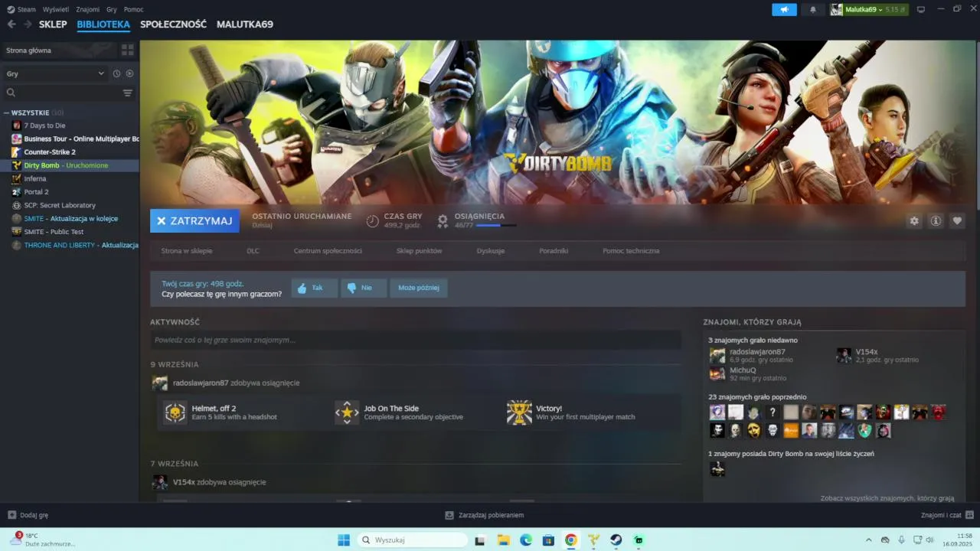Toggle the library grid view icon
Viewport: 980px width, 551px height.
[127, 50]
